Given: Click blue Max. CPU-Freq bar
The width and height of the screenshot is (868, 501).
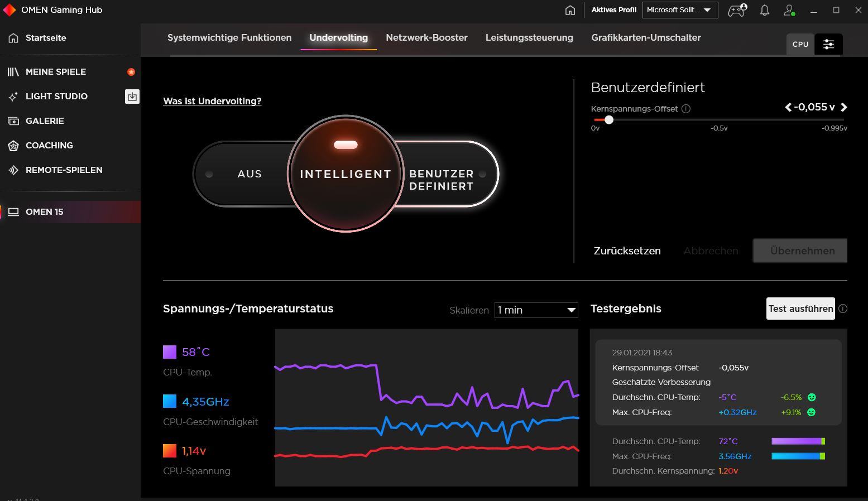Looking at the screenshot, I should tap(798, 456).
